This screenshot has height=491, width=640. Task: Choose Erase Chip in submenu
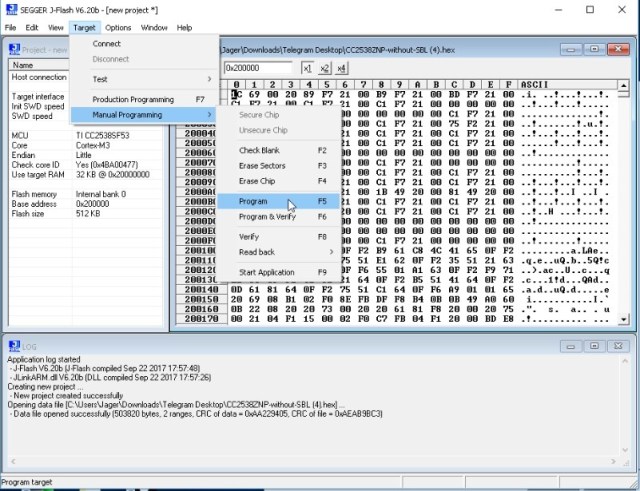coord(278,181)
